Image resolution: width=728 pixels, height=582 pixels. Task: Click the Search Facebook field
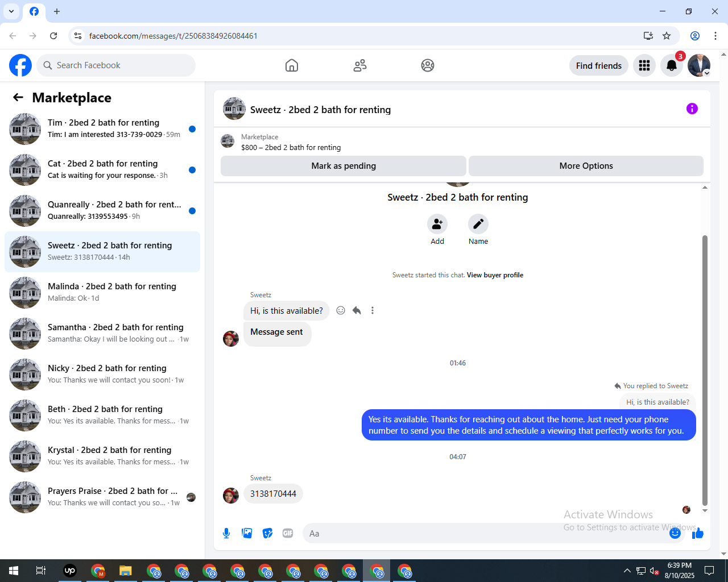click(116, 65)
